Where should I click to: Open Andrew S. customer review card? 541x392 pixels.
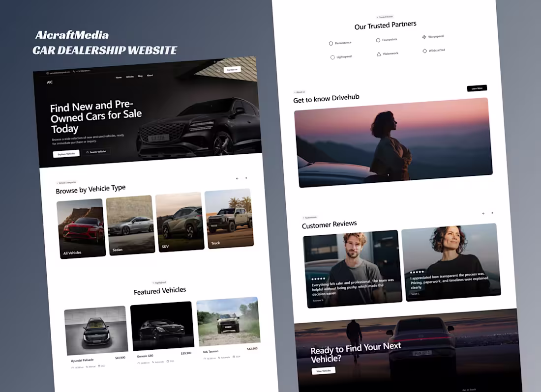tap(353, 269)
